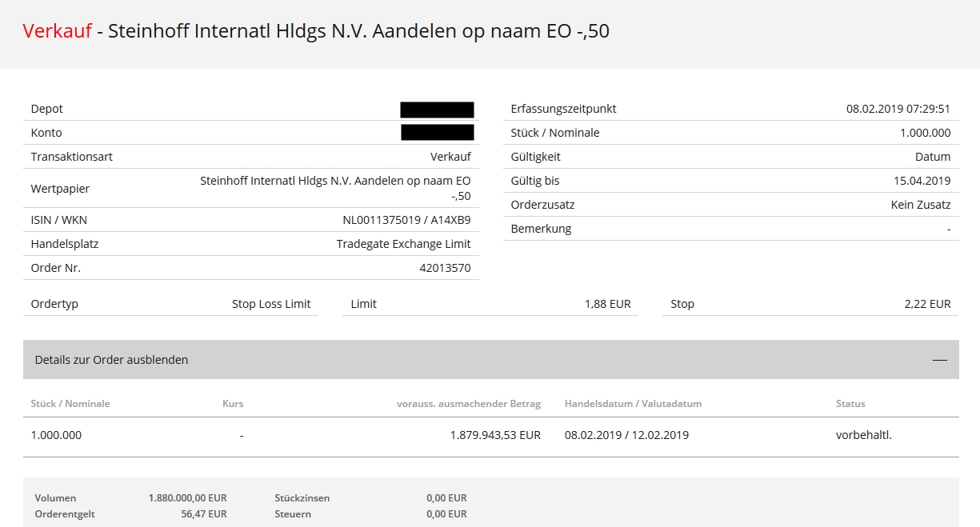Select order number 42013570

click(x=445, y=268)
